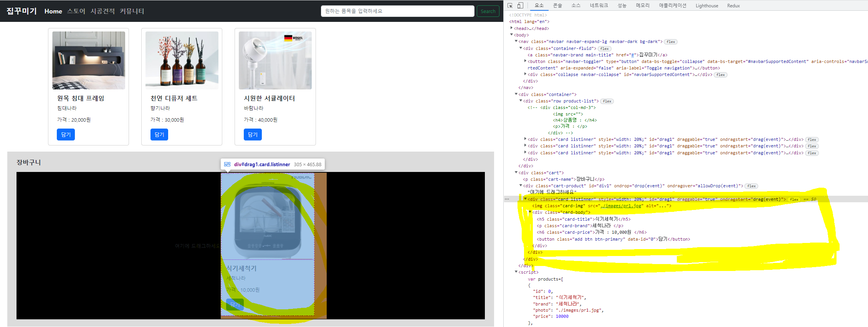Screen dimensions: 868x327
Task: Select the button data-id="0" DOM row
Action: pyautogui.click(x=613, y=239)
